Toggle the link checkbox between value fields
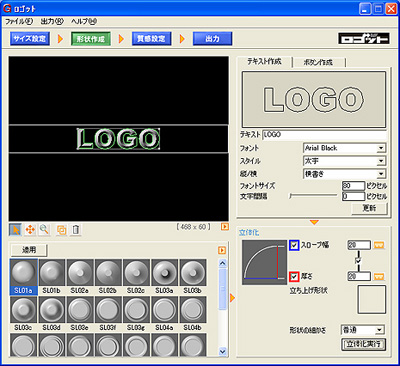 pyautogui.click(x=358, y=260)
